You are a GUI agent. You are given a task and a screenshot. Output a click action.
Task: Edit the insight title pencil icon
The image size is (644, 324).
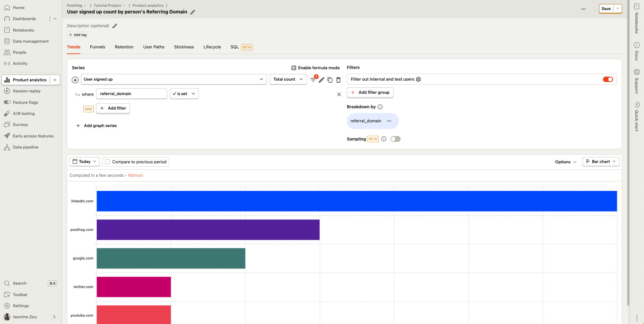coord(193,12)
